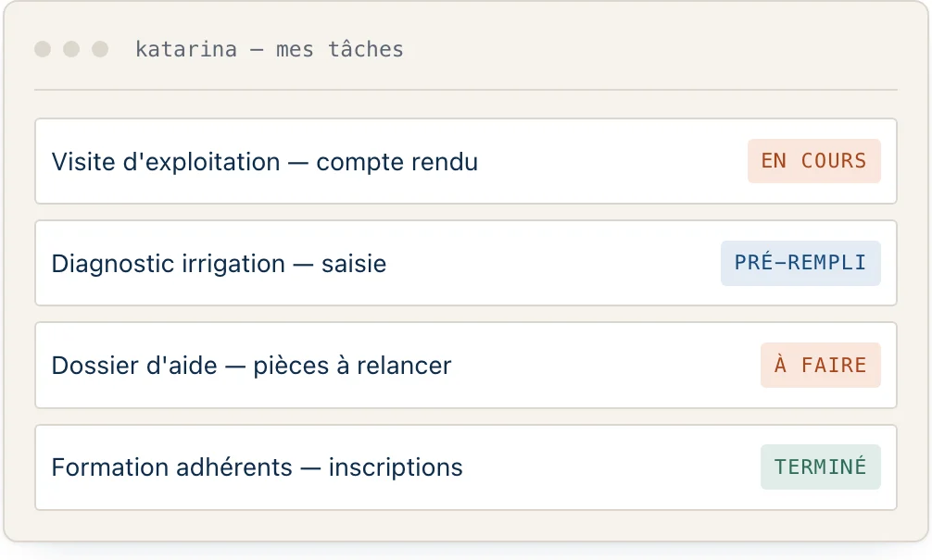
Task: Open the Visite d'exploitation task row
Action: click(x=465, y=161)
